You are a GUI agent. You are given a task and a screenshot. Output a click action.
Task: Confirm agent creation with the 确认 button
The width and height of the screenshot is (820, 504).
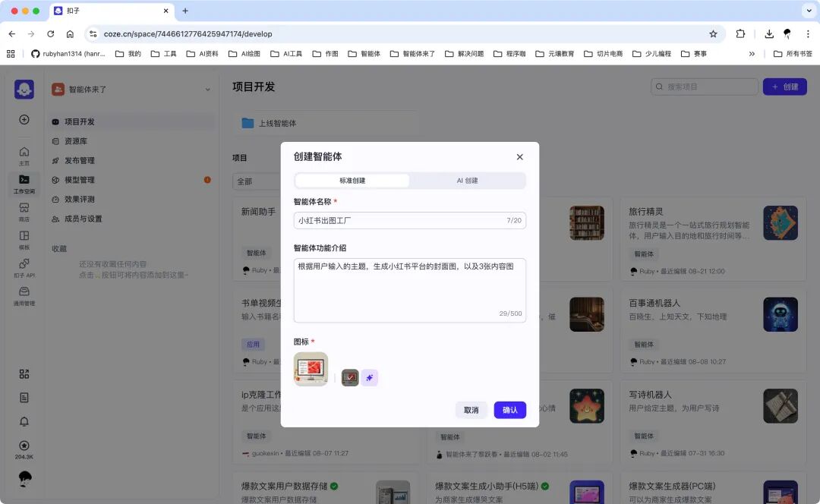[509, 410]
